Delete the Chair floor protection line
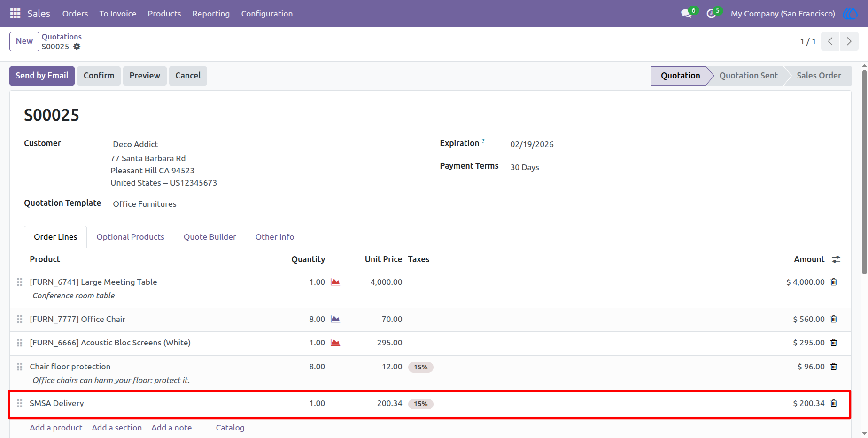Viewport: 868px width, 438px height. (x=834, y=367)
